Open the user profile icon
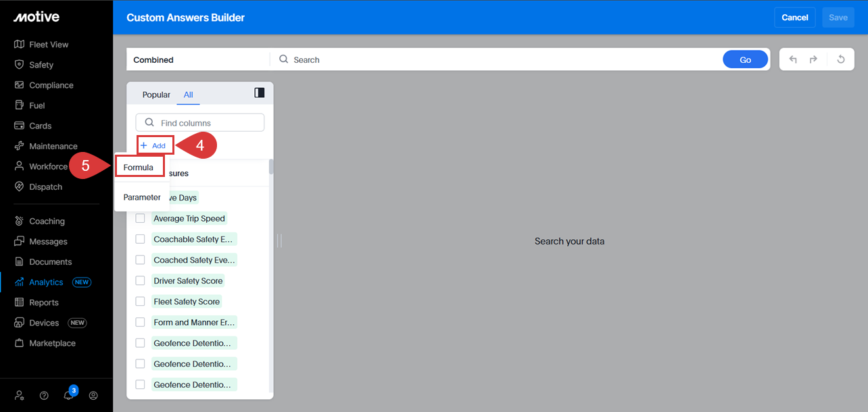 (93, 396)
